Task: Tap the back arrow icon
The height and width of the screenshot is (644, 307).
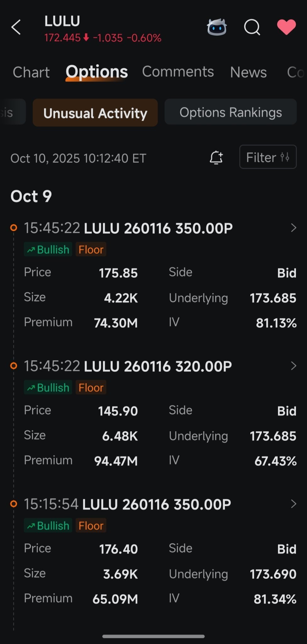Action: tap(16, 27)
